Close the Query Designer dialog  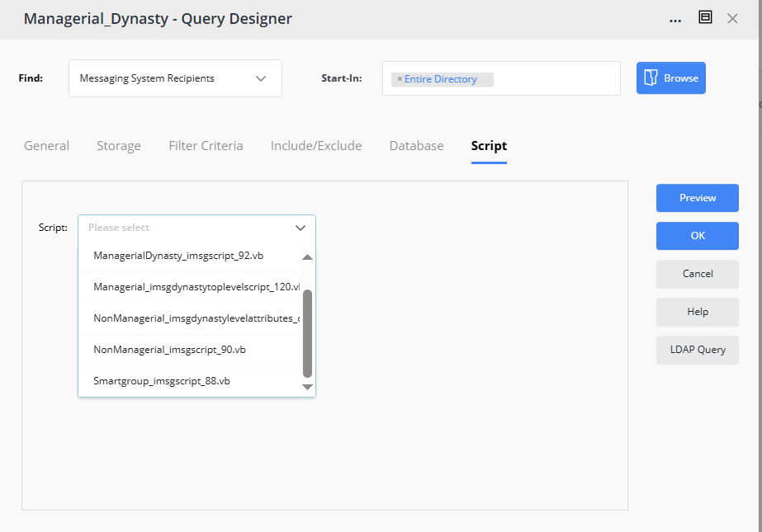732,18
